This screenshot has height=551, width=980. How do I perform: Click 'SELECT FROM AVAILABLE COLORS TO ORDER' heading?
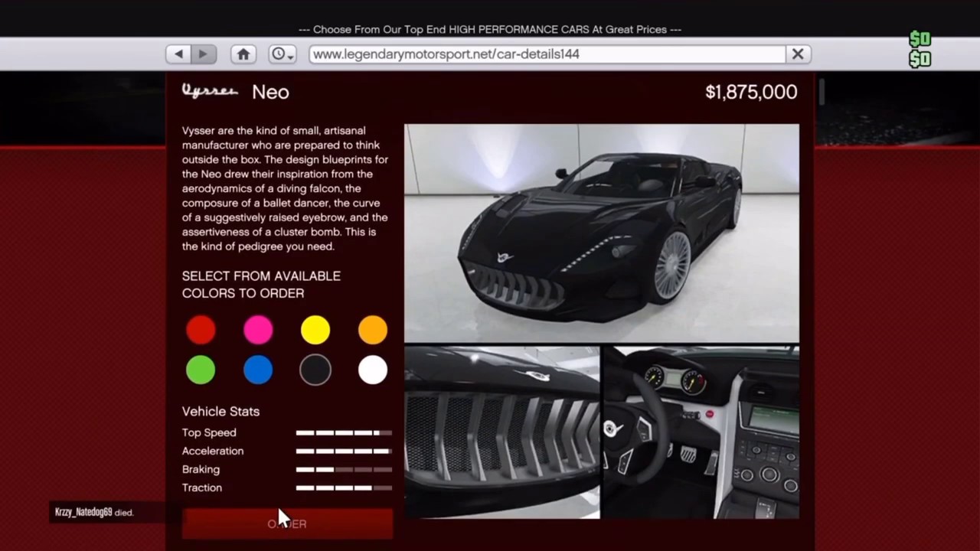[261, 285]
